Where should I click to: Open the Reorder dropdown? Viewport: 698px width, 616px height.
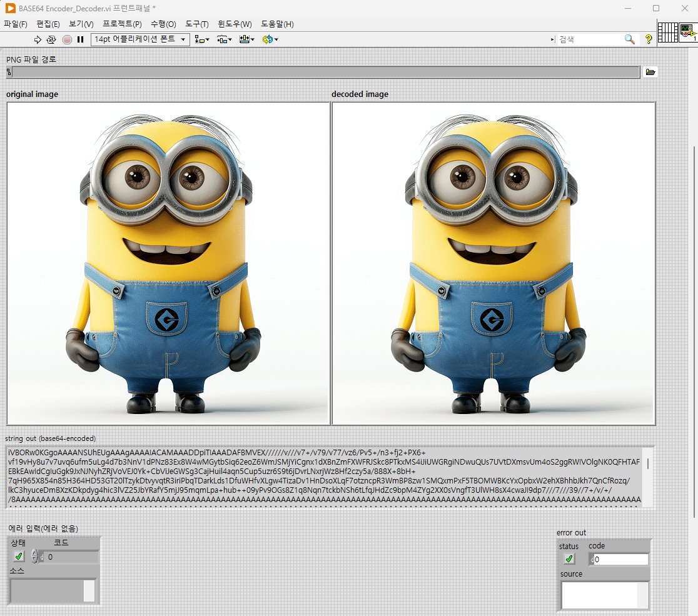270,39
